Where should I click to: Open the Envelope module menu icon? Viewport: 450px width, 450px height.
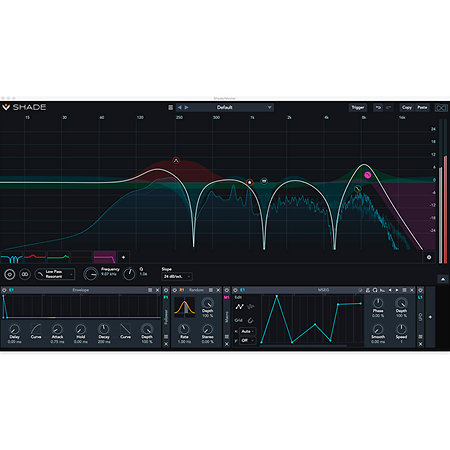pos(150,290)
